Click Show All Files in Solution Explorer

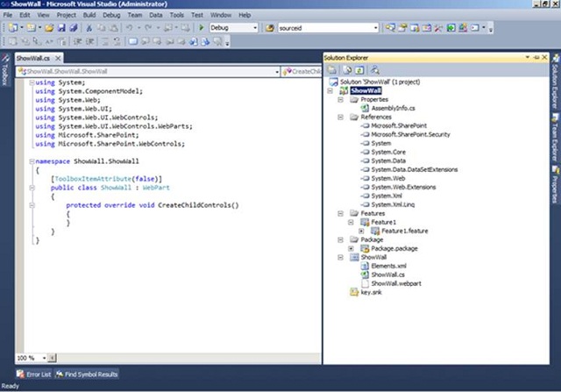point(347,70)
